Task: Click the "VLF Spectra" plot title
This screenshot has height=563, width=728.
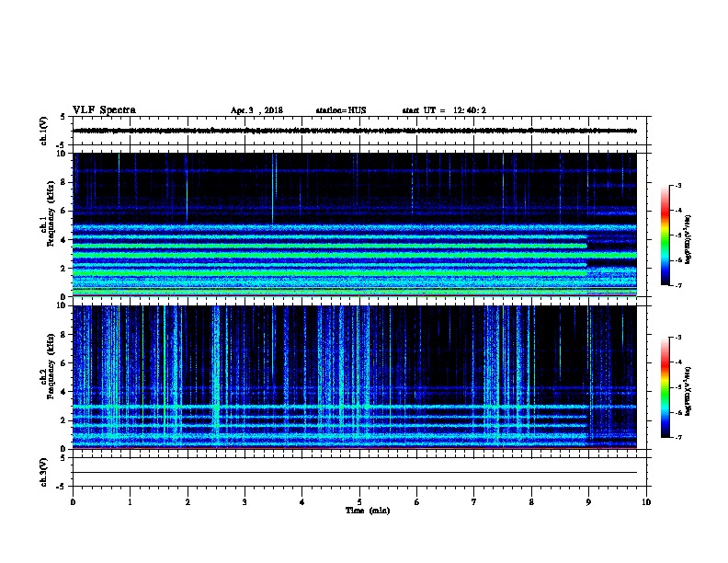Action: (x=104, y=110)
